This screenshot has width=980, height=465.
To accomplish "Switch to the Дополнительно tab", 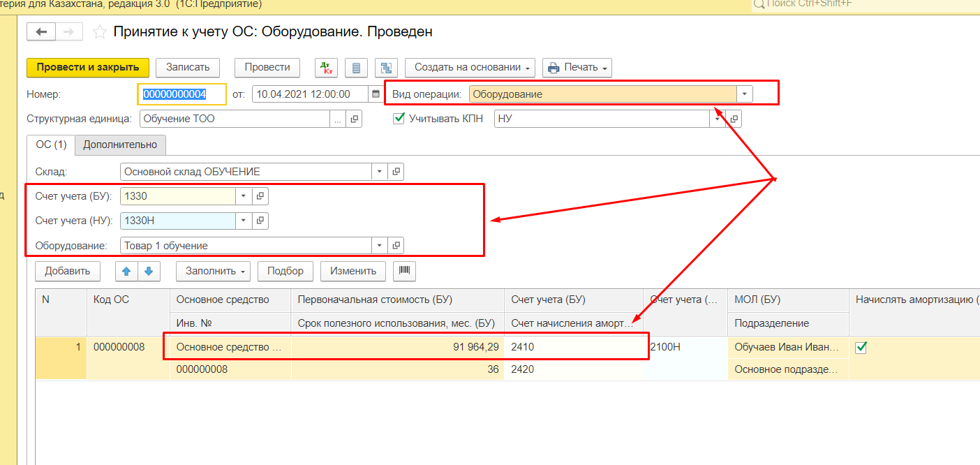I will tap(120, 145).
